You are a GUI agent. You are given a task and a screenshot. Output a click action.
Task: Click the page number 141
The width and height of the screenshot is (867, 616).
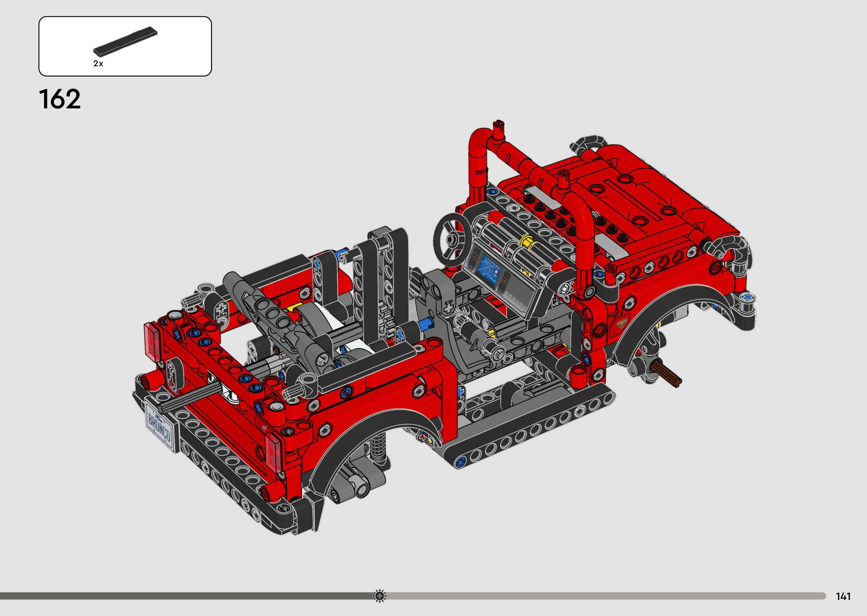pos(843,596)
